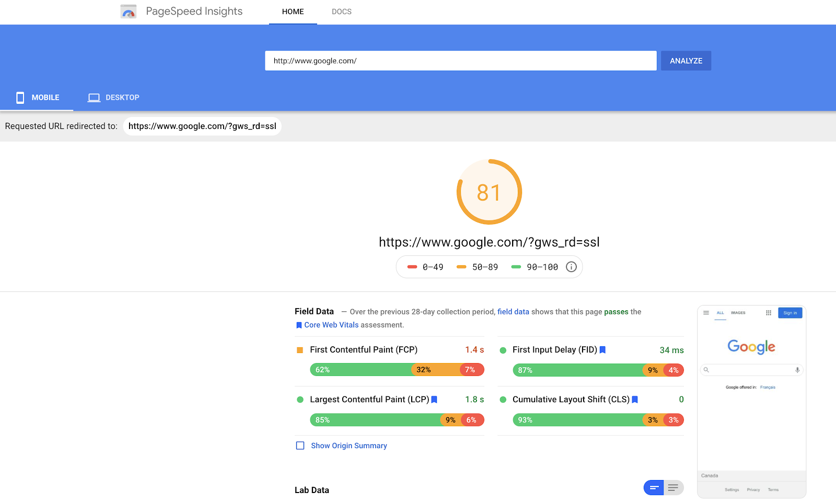Switch Lab Data to compact view
Image resolution: width=836 pixels, height=504 pixels.
pyautogui.click(x=654, y=488)
